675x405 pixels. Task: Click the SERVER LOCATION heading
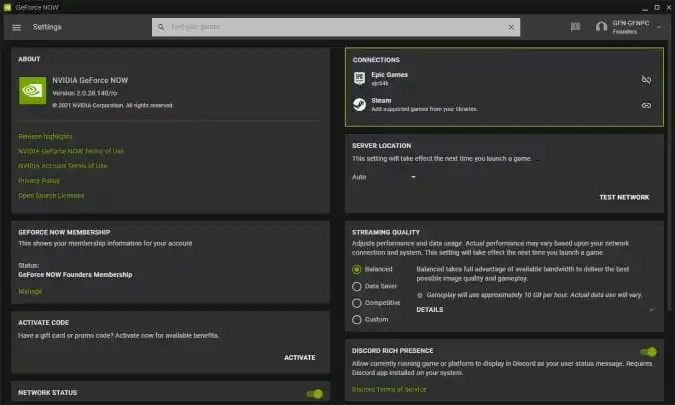coord(381,146)
